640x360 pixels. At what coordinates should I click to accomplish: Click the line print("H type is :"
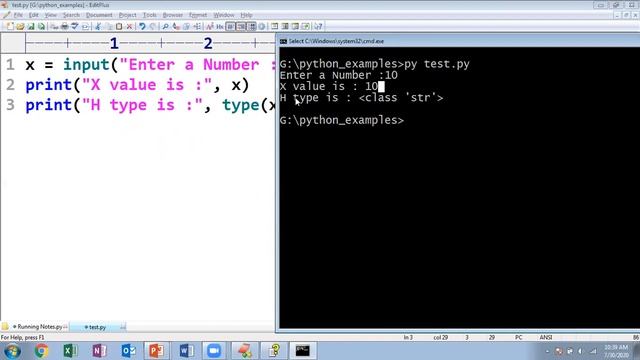151,105
